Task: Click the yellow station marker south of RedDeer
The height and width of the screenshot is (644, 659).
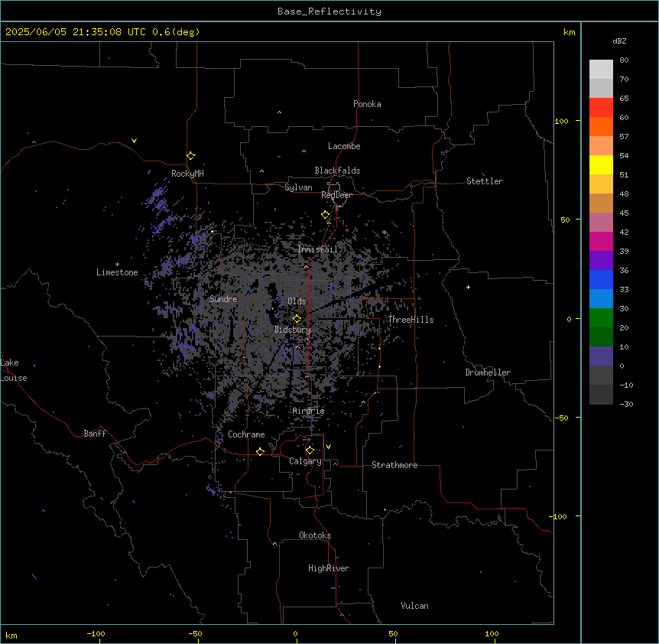Action: click(325, 215)
